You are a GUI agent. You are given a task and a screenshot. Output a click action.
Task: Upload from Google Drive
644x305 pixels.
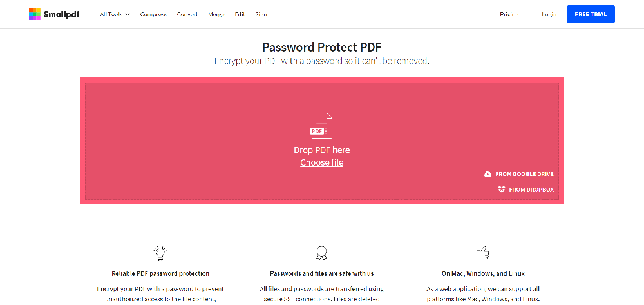coord(524,174)
